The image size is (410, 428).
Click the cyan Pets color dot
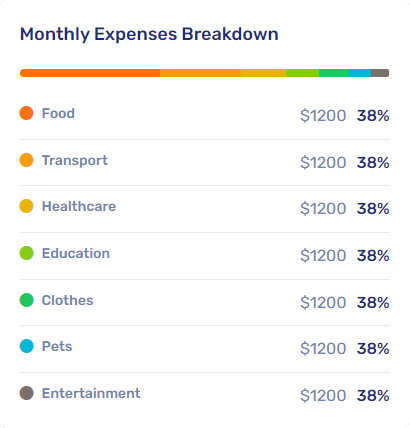pyautogui.click(x=26, y=346)
